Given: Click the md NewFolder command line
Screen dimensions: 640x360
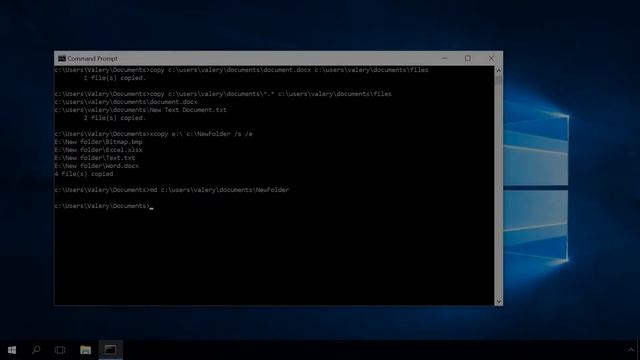Looking at the screenshot, I should tap(172, 190).
